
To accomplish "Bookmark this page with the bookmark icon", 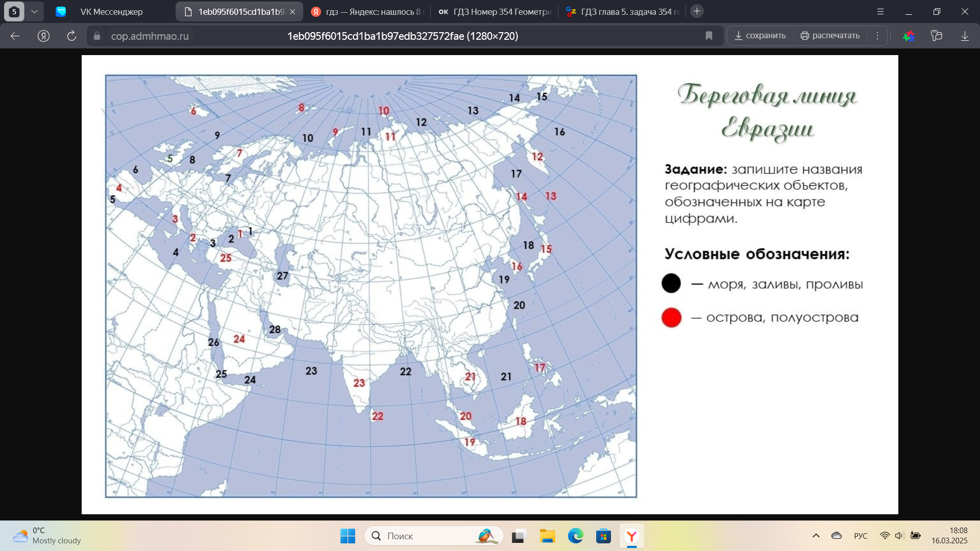I will tap(709, 36).
